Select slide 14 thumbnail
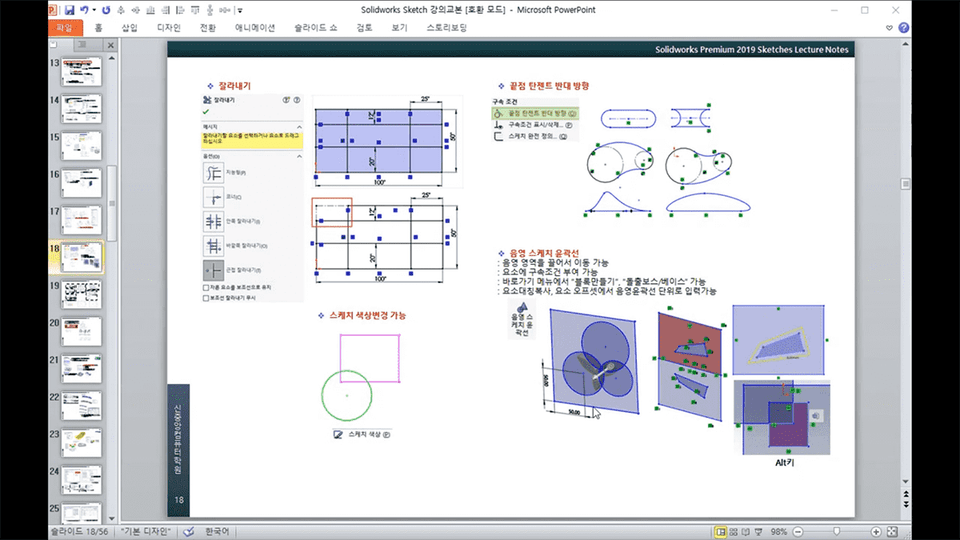 pos(81,109)
